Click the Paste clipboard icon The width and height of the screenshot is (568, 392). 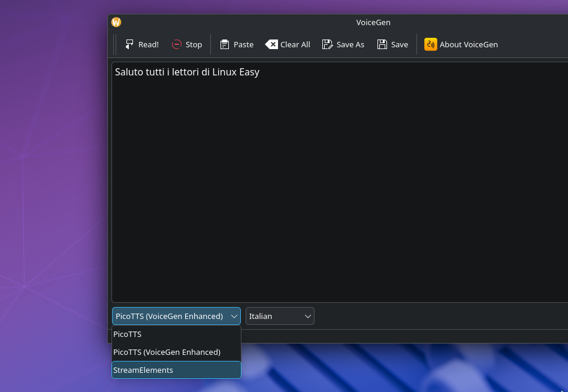(x=223, y=44)
